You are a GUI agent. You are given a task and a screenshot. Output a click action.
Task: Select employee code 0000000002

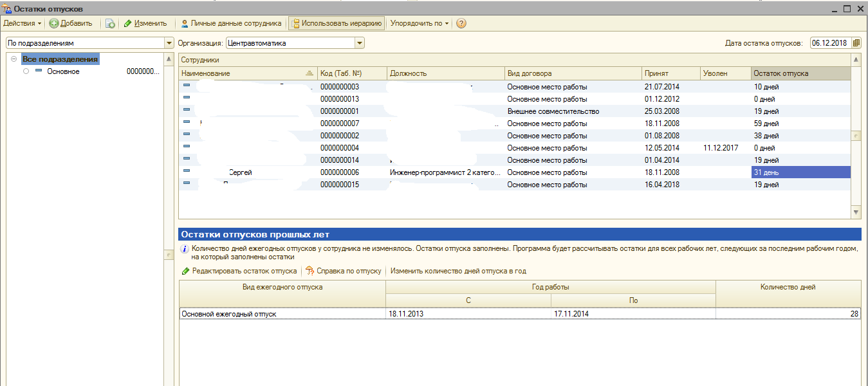click(340, 136)
